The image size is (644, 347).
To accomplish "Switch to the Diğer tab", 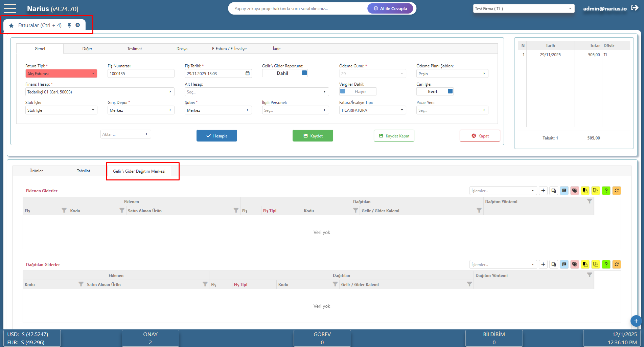I will point(87,49).
